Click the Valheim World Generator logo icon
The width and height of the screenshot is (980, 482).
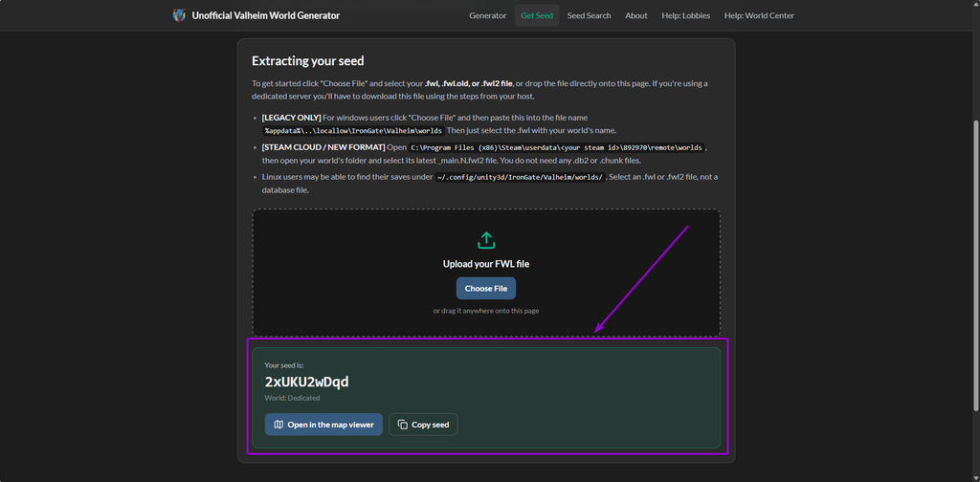pyautogui.click(x=179, y=15)
